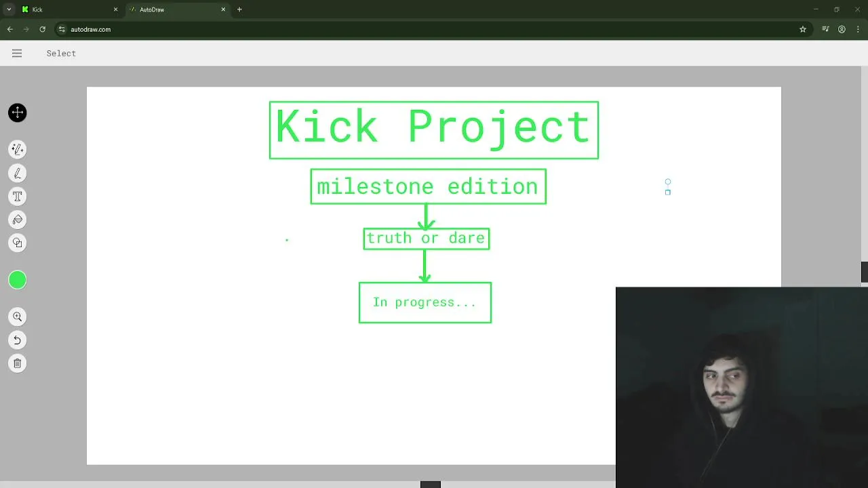Go forward in browser history

point(26,29)
